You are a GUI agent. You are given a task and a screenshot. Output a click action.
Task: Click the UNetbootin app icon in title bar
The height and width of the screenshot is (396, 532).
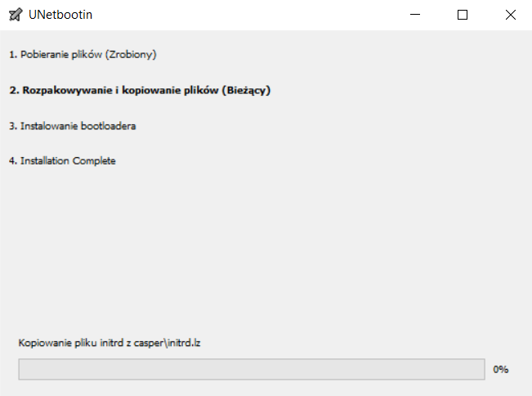(16, 15)
